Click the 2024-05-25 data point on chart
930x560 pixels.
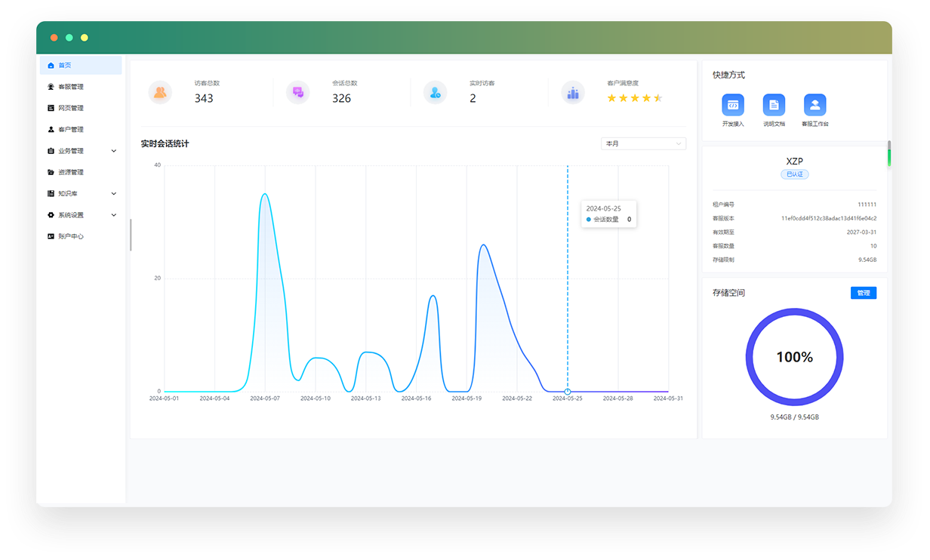coord(568,391)
